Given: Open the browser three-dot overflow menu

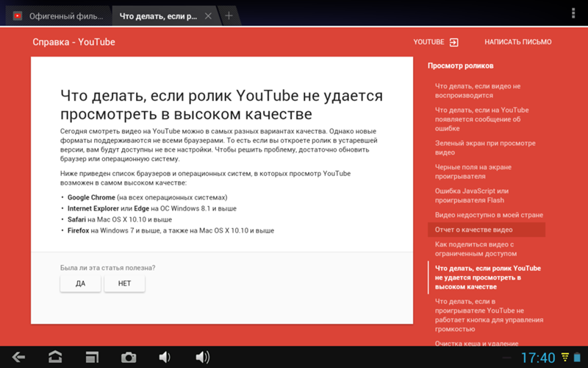Looking at the screenshot, I should pyautogui.click(x=573, y=14).
